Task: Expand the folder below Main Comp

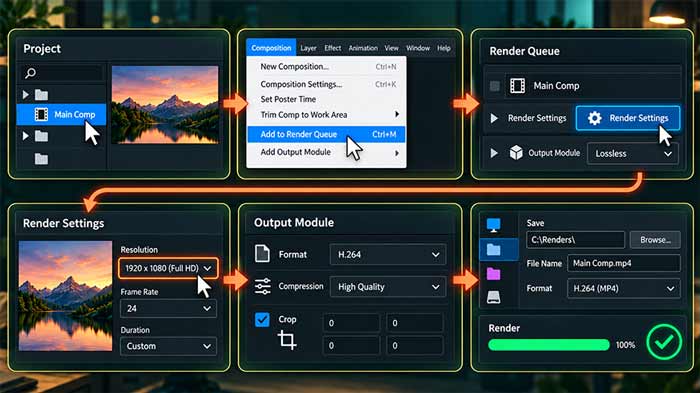Action: (25, 136)
